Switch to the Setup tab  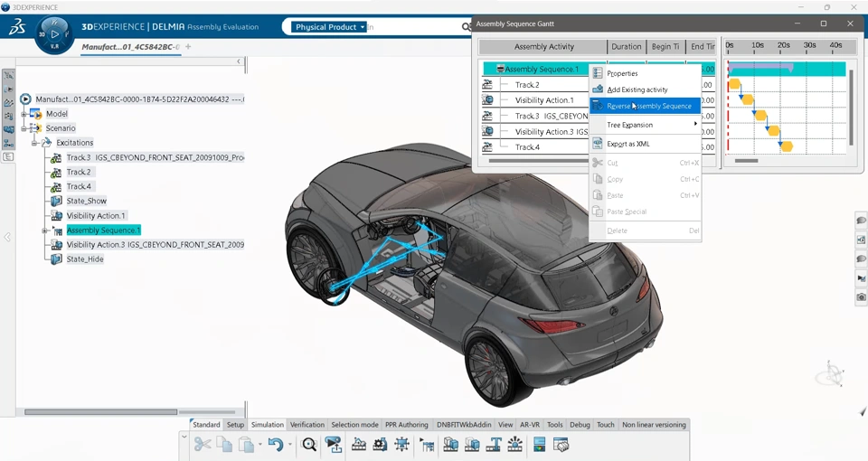coord(235,425)
